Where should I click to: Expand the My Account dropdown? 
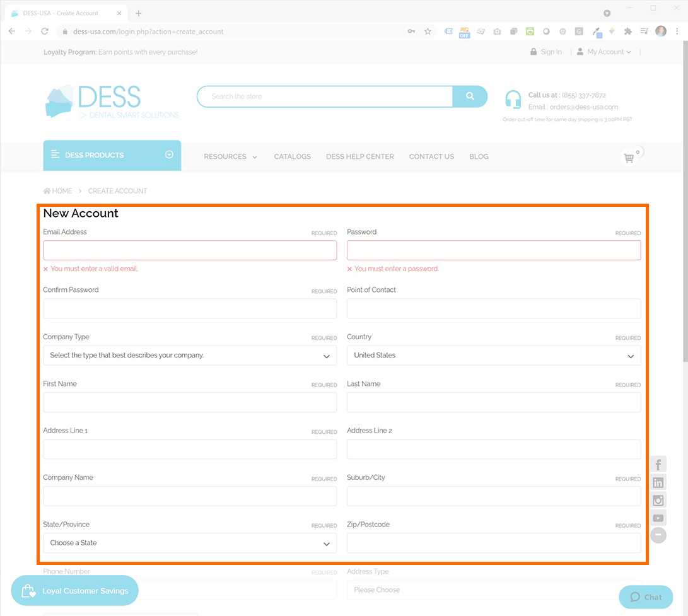click(x=604, y=52)
